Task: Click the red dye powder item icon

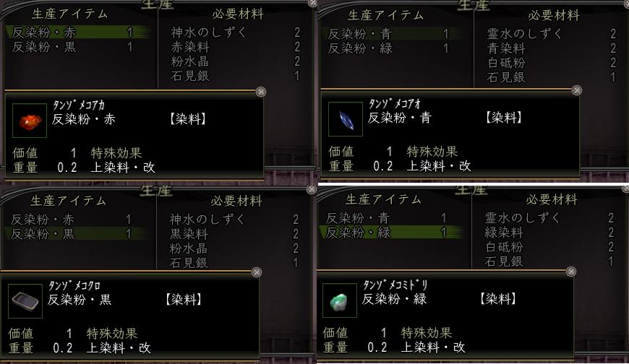Action: click(30, 121)
